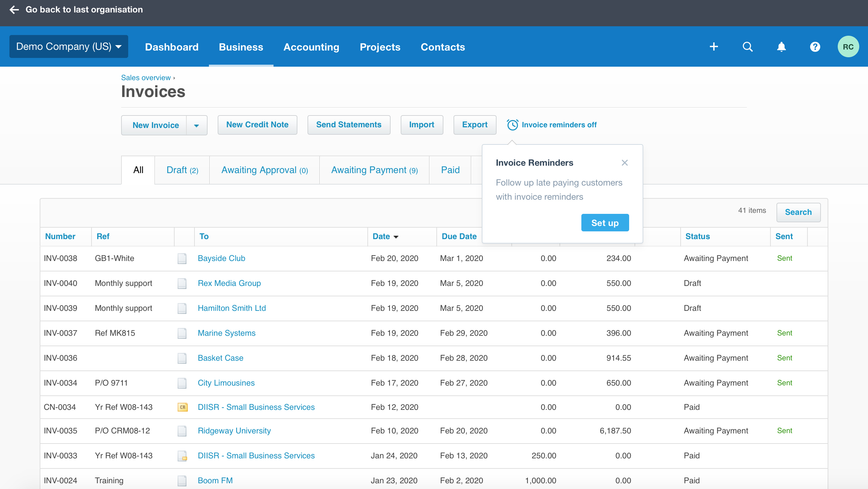Select the Awaiting Payment tab
868x489 pixels.
coord(374,170)
